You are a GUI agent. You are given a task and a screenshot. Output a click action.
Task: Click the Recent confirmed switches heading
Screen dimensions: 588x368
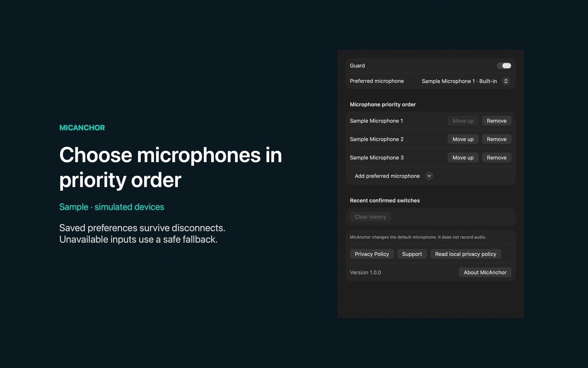(385, 201)
